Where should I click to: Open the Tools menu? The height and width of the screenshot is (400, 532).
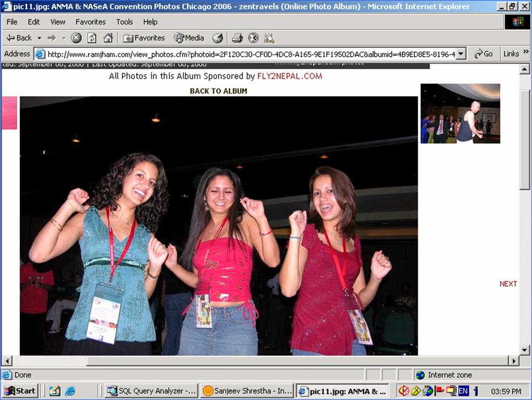tap(124, 22)
